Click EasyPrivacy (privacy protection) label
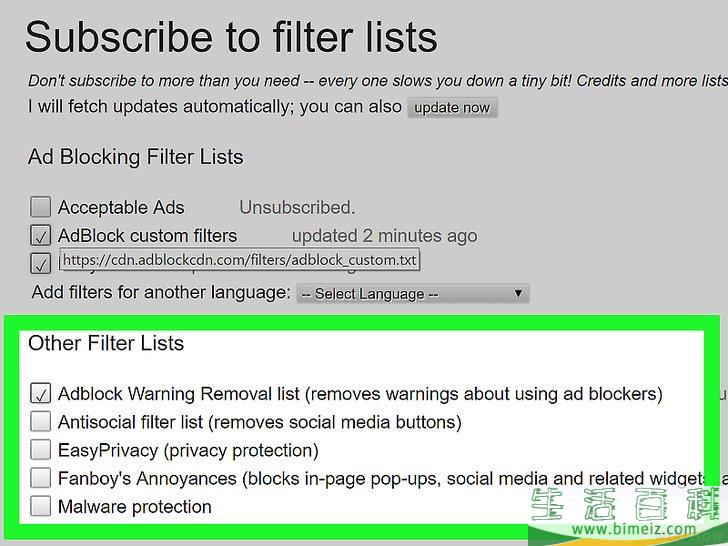This screenshot has height=546, width=728. click(x=188, y=451)
